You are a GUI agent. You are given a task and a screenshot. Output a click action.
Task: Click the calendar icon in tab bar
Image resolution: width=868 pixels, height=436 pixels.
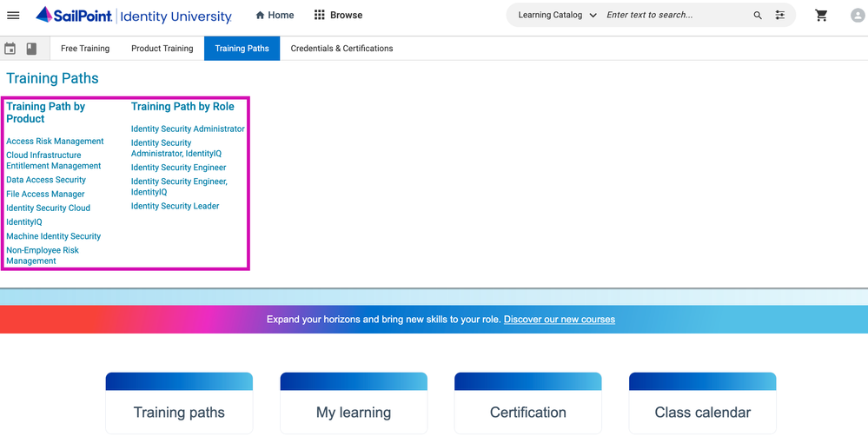pyautogui.click(x=10, y=49)
